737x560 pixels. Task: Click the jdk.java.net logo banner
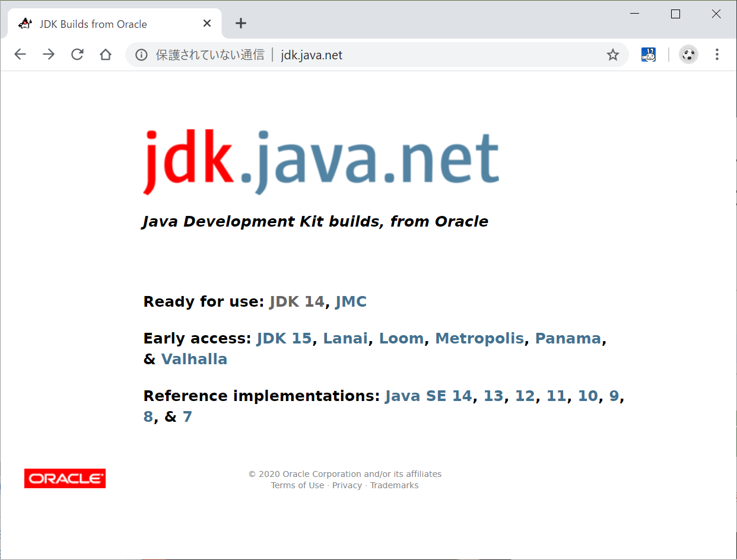click(321, 161)
